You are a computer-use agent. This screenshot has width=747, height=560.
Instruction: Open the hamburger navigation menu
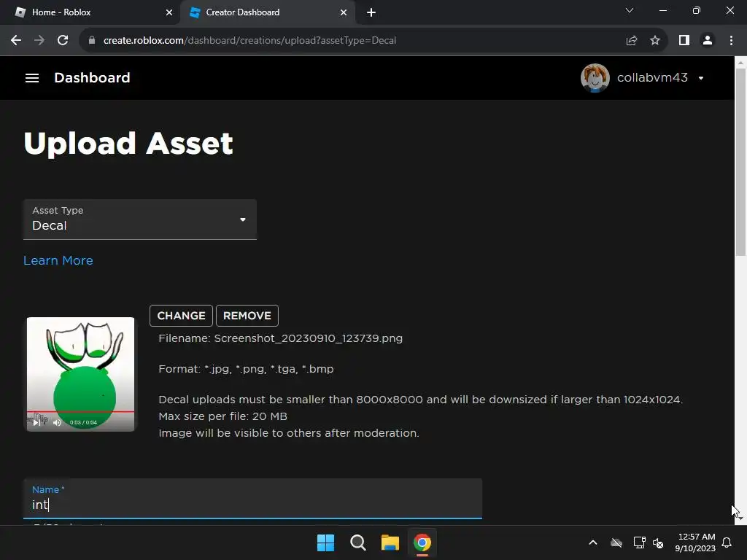tap(32, 77)
